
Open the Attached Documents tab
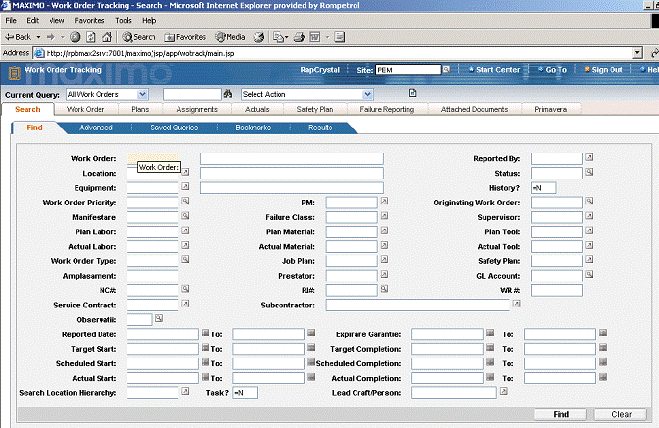click(474, 109)
